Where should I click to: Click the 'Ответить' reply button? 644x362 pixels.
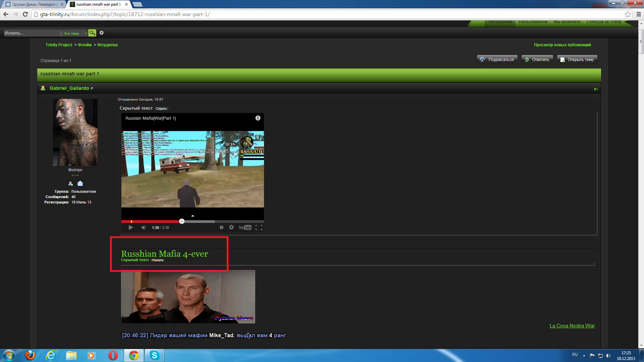(x=537, y=60)
